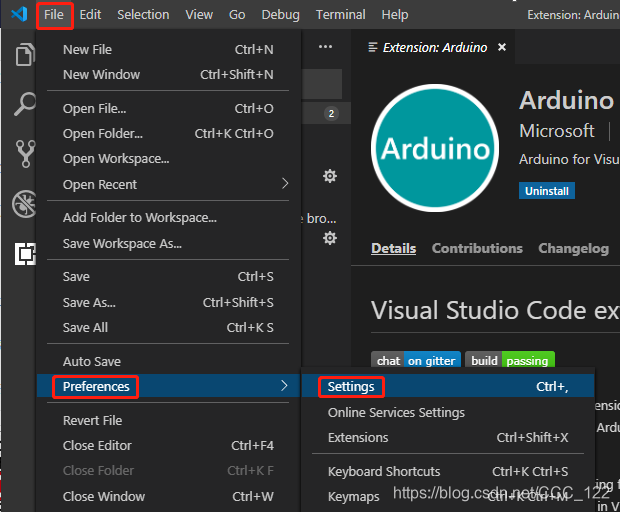Click the lower extension manage gear

click(330, 238)
